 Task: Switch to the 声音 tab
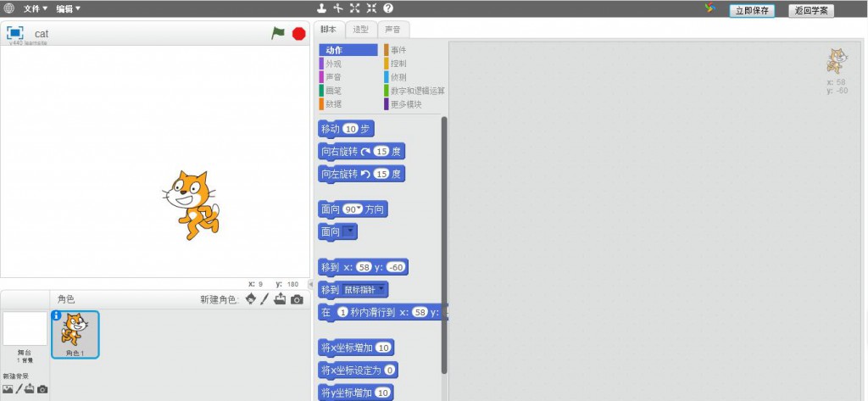pyautogui.click(x=393, y=30)
